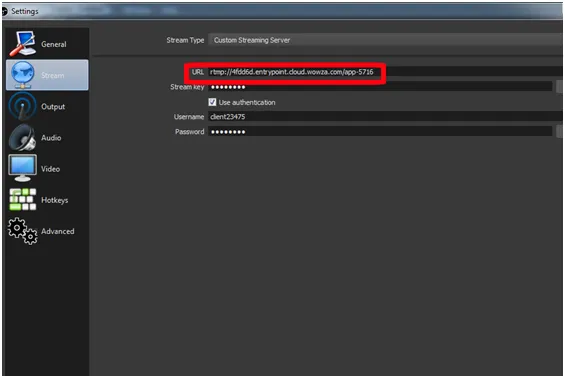Click the Password label

tap(190, 132)
